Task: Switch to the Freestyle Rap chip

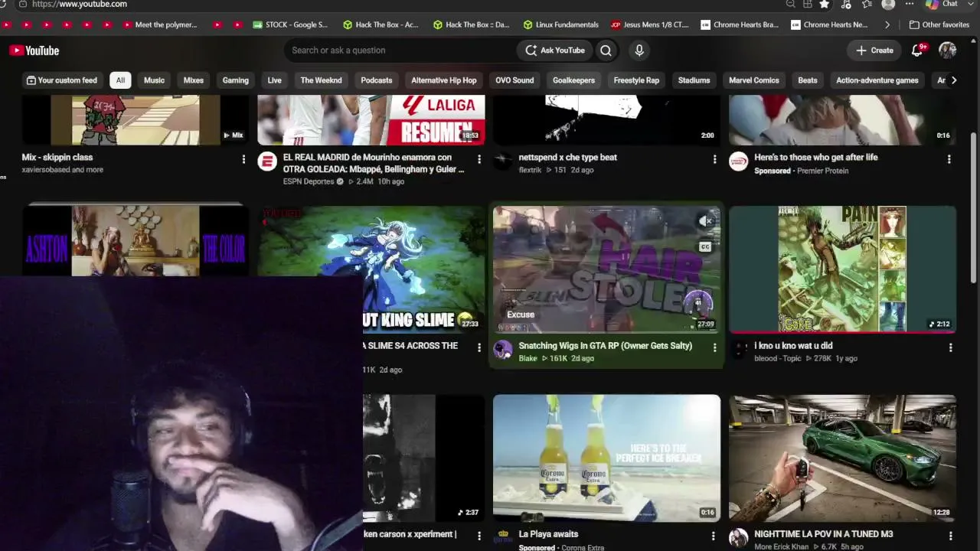Action: [636, 80]
